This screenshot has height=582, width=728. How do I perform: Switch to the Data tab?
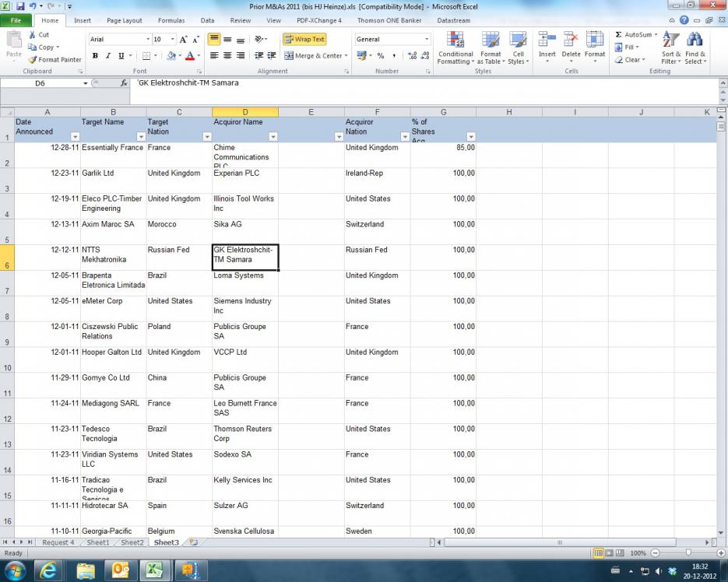point(207,20)
